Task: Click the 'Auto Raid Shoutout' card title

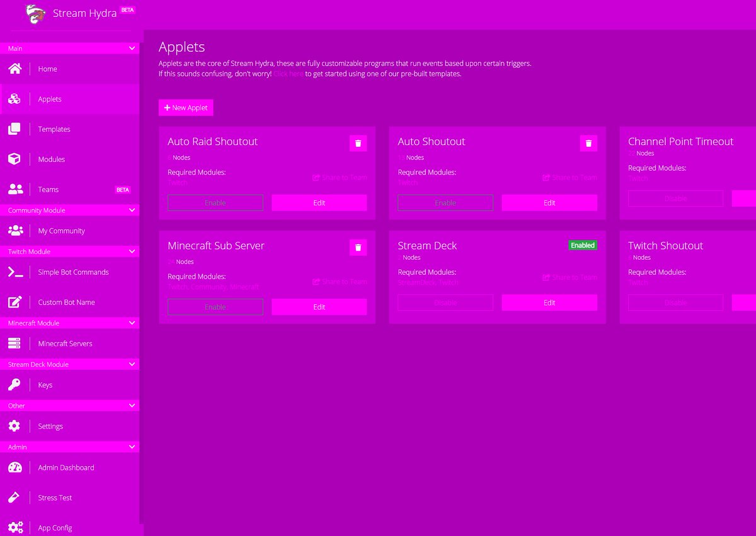Action: (x=213, y=142)
